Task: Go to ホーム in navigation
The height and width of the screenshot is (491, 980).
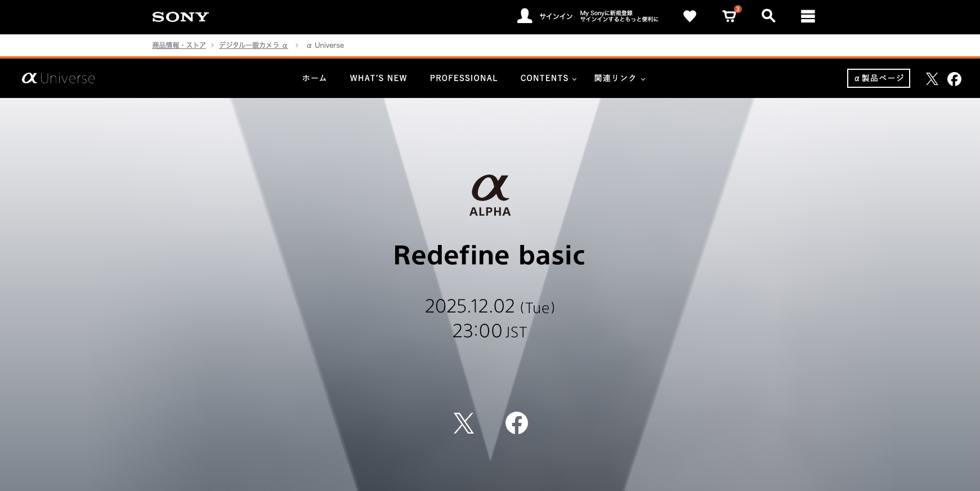Action: pyautogui.click(x=315, y=78)
